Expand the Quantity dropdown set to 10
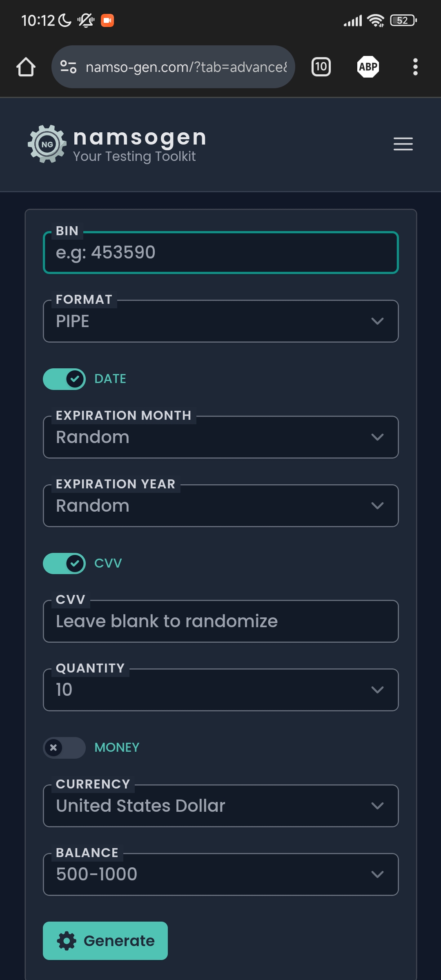 pos(220,690)
